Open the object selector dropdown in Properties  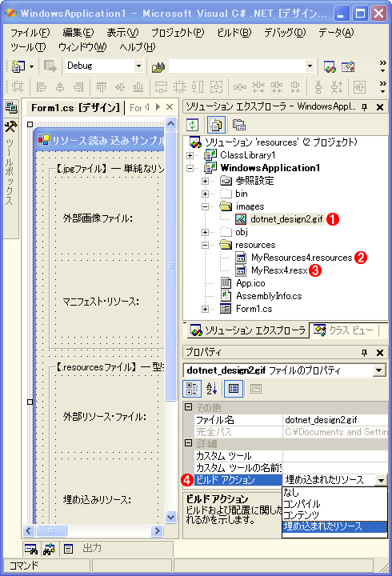[378, 370]
